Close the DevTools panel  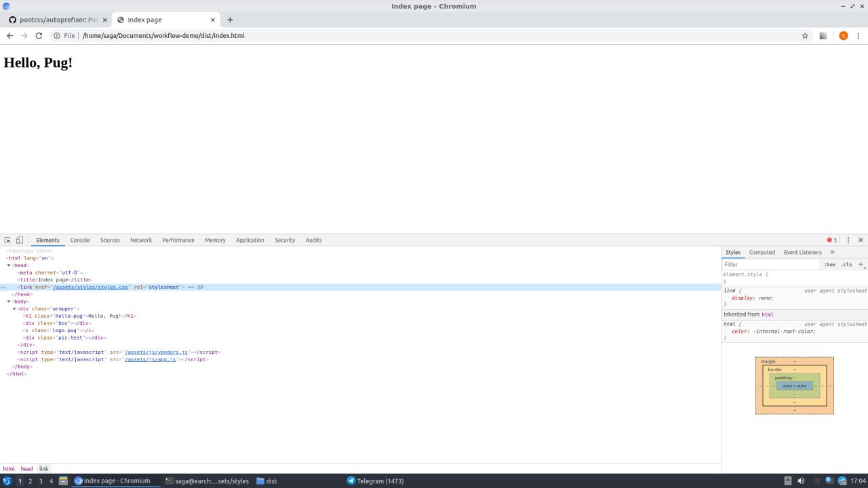(861, 240)
